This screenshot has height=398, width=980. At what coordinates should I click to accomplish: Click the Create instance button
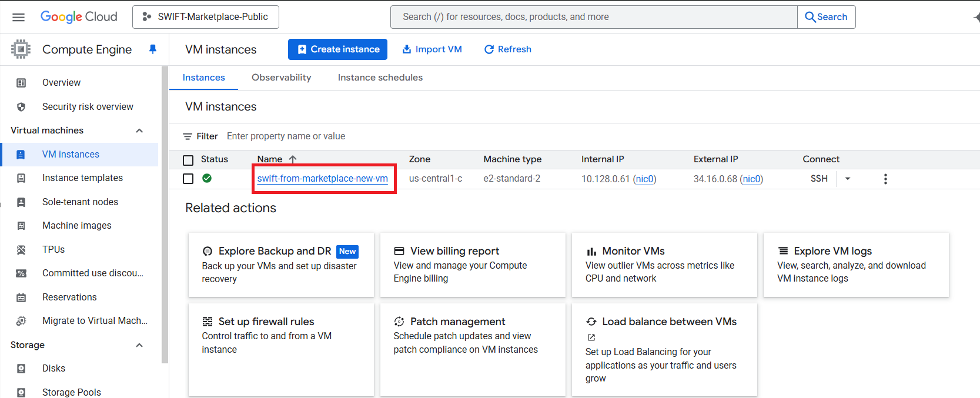337,49
